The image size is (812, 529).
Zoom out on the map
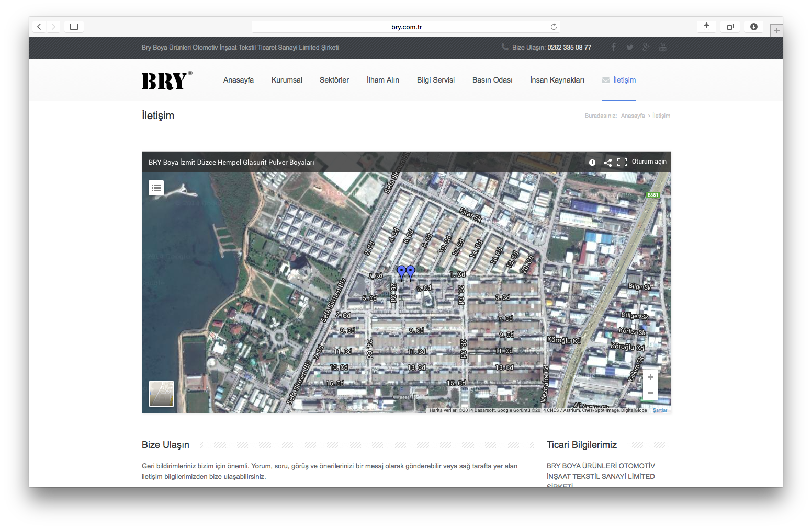click(x=650, y=393)
